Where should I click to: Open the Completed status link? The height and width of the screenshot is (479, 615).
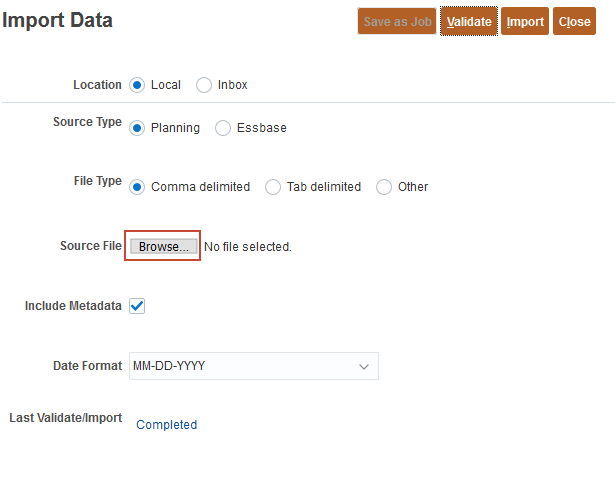(x=167, y=425)
